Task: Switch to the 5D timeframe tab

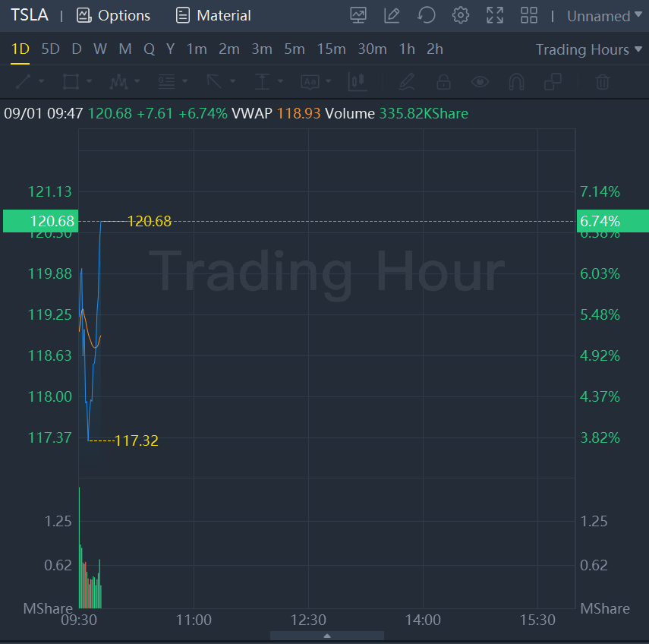Action: [x=50, y=49]
